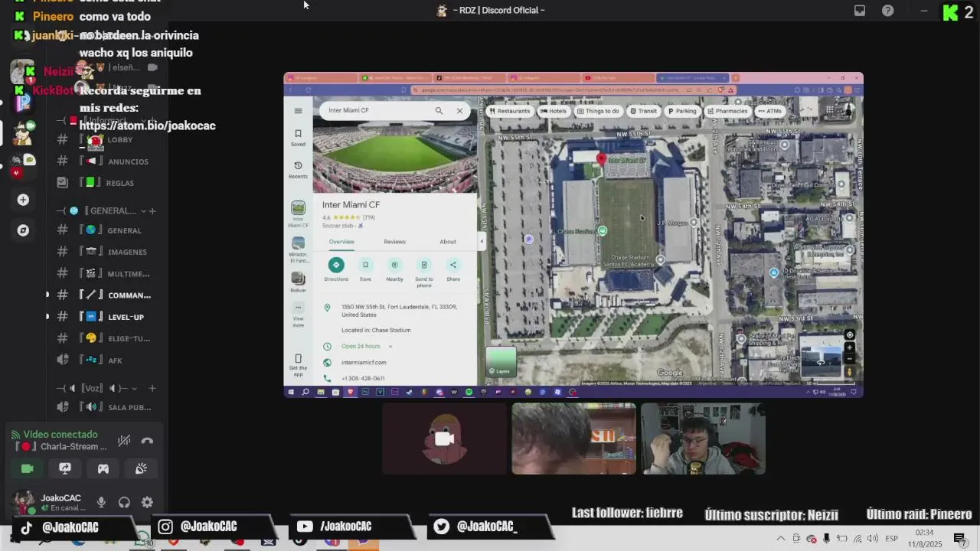The width and height of the screenshot is (980, 551).
Task: Open the LEVEL-UP channel
Action: pos(107,317)
